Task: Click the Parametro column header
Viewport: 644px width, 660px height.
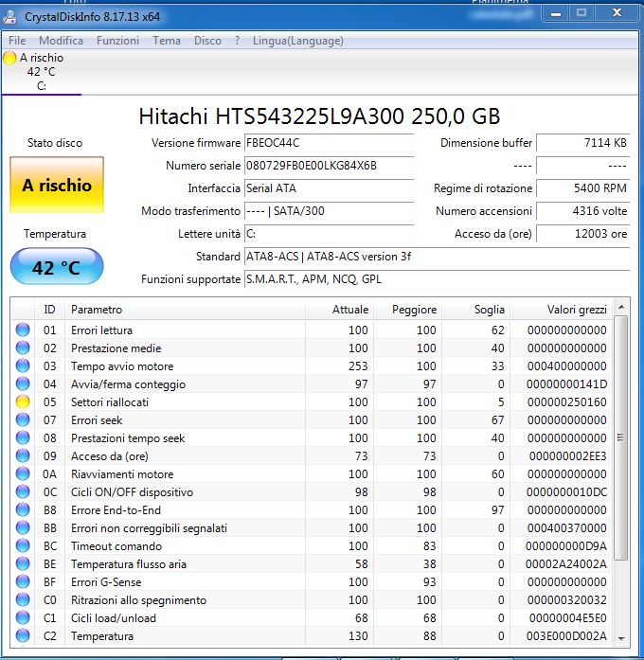Action: point(186,310)
